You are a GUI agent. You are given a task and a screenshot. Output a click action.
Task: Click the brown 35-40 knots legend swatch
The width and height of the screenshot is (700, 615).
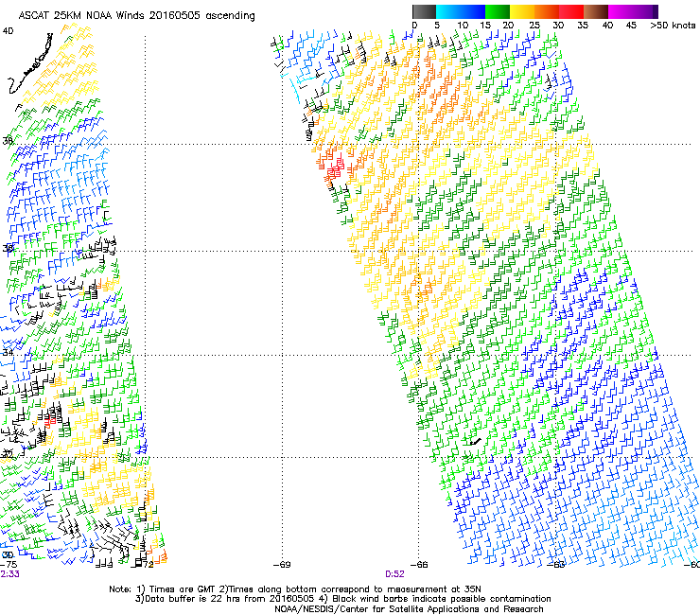[596, 11]
